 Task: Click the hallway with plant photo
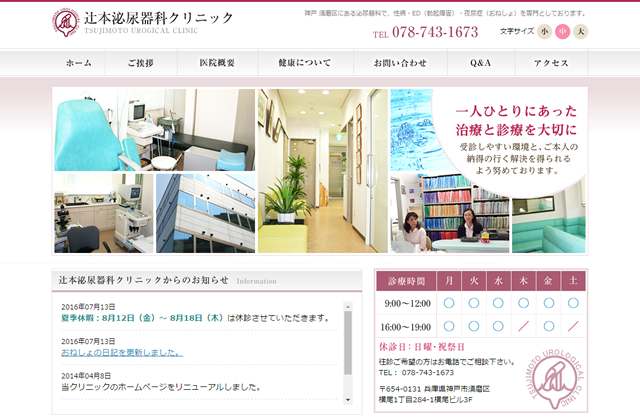(x=322, y=171)
